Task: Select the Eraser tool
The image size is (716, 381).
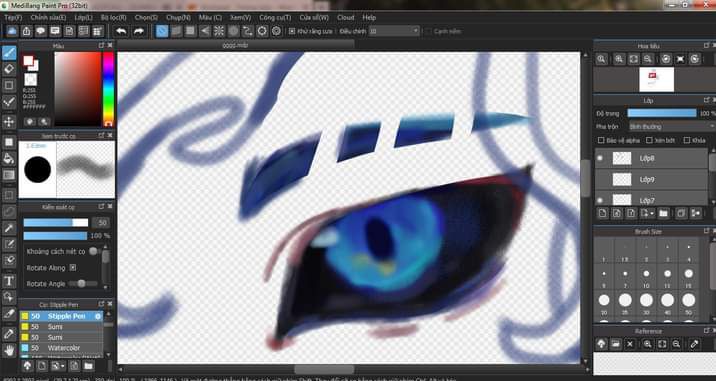Action: (9, 69)
